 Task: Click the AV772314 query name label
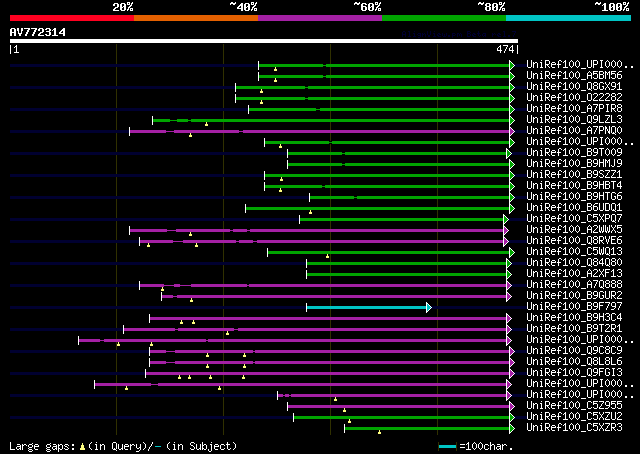38,32
